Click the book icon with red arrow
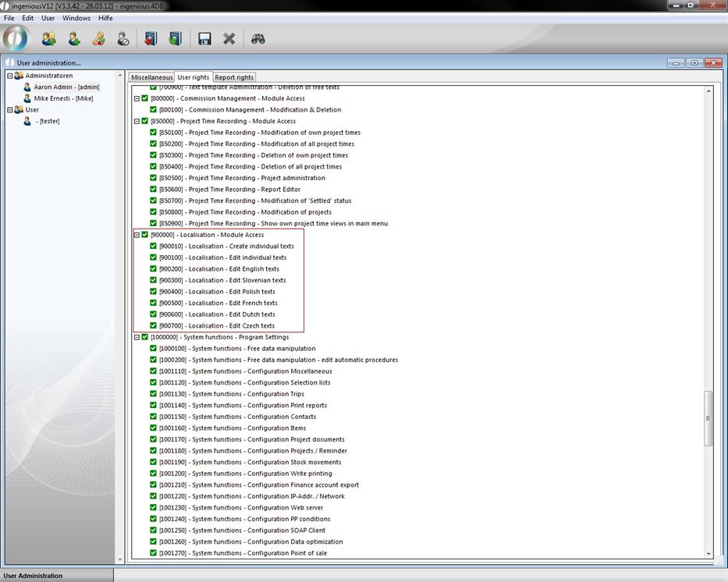The image size is (728, 582). [151, 39]
